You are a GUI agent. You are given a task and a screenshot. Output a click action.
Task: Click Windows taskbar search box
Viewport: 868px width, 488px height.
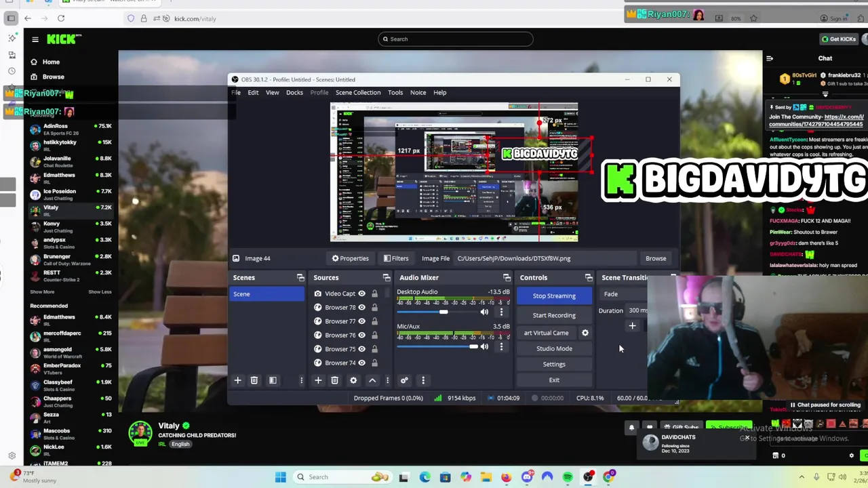(342, 477)
